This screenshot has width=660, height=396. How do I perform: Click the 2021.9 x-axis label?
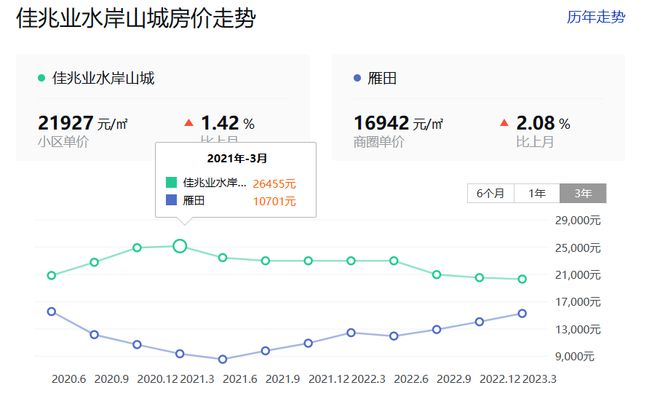[282, 379]
